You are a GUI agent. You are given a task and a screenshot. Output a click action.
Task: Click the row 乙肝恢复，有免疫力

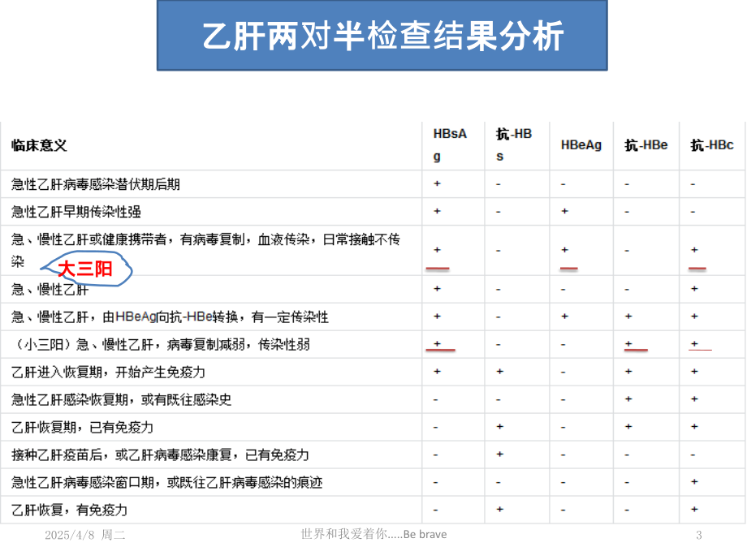373,510
